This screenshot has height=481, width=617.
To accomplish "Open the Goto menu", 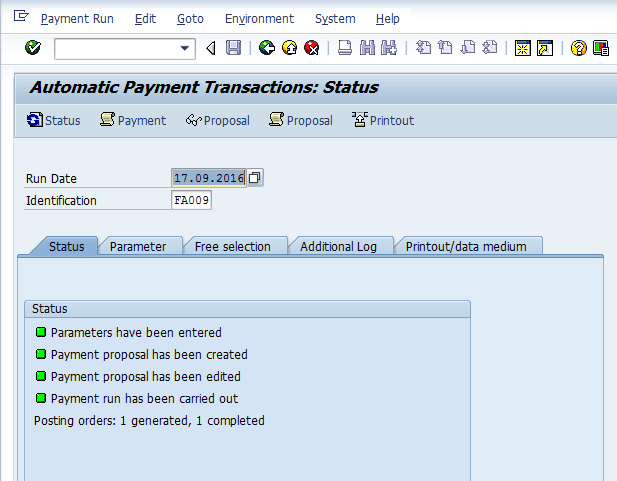I will pyautogui.click(x=190, y=19).
